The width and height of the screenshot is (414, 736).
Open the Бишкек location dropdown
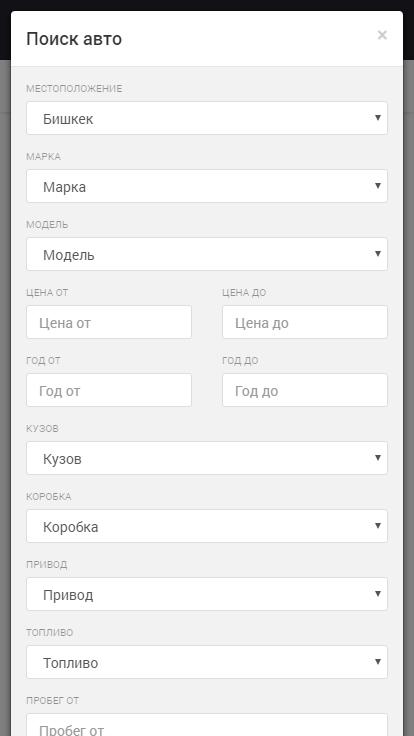click(x=207, y=118)
